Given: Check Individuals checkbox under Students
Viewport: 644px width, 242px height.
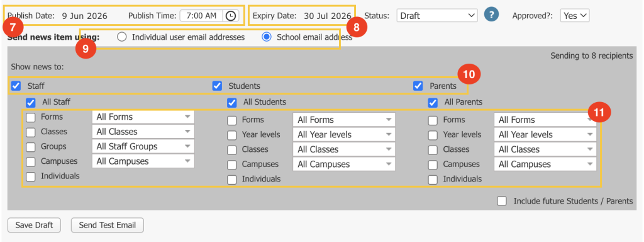Looking at the screenshot, I should click(232, 180).
